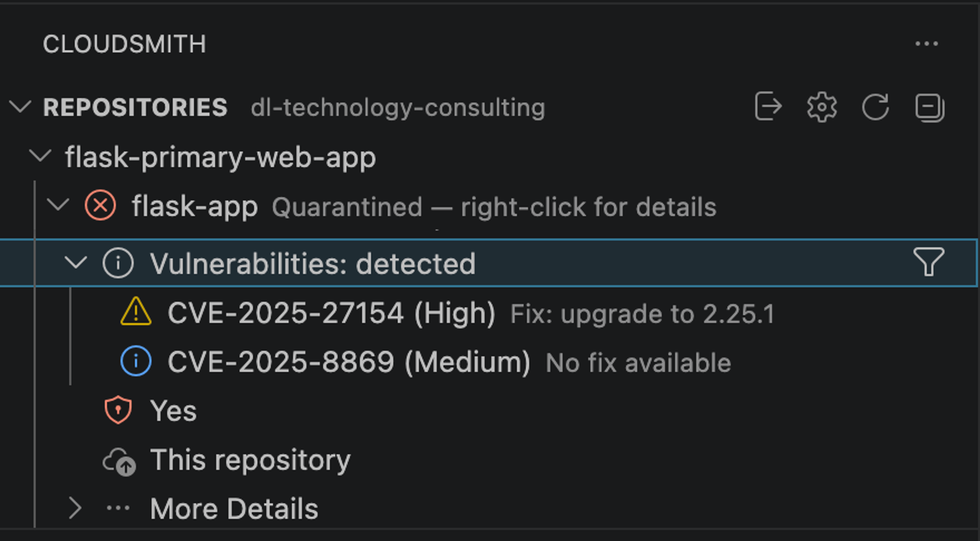Click the quarantined status icon beside flask-app
This screenshot has width=980, height=541.
pyautogui.click(x=101, y=206)
